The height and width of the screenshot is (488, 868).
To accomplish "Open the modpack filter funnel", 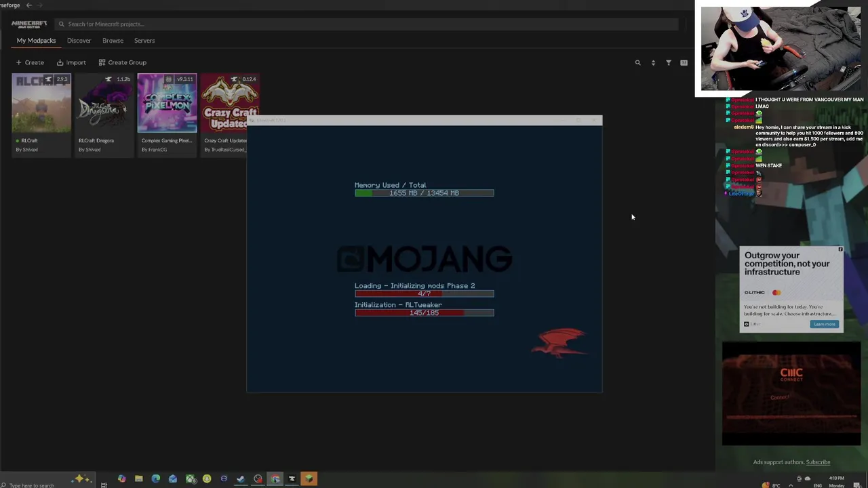I will tap(669, 62).
